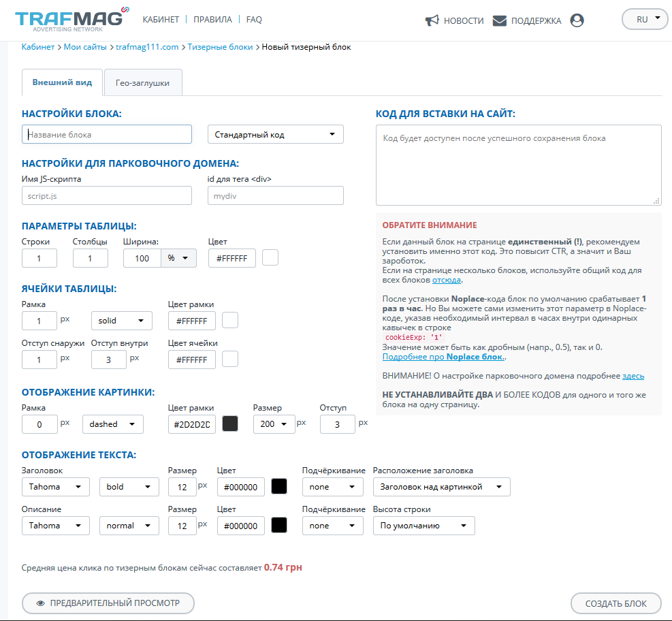Expand the Стандартный код dropdown

tap(275, 135)
